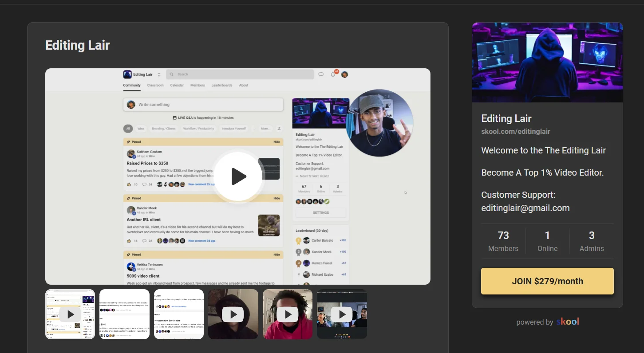Play the video with person in pink hoodie
This screenshot has height=353, width=644.
pos(288,314)
